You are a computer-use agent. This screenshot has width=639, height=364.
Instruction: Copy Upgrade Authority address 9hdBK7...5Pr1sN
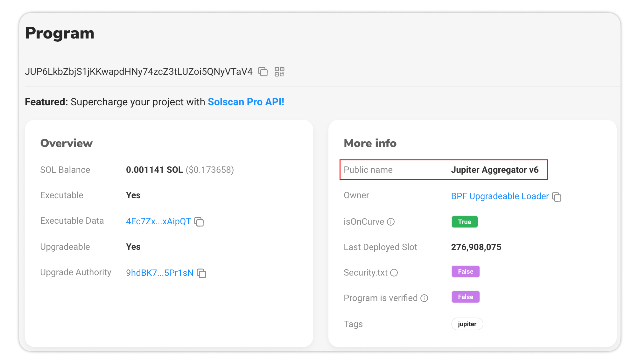pos(201,273)
